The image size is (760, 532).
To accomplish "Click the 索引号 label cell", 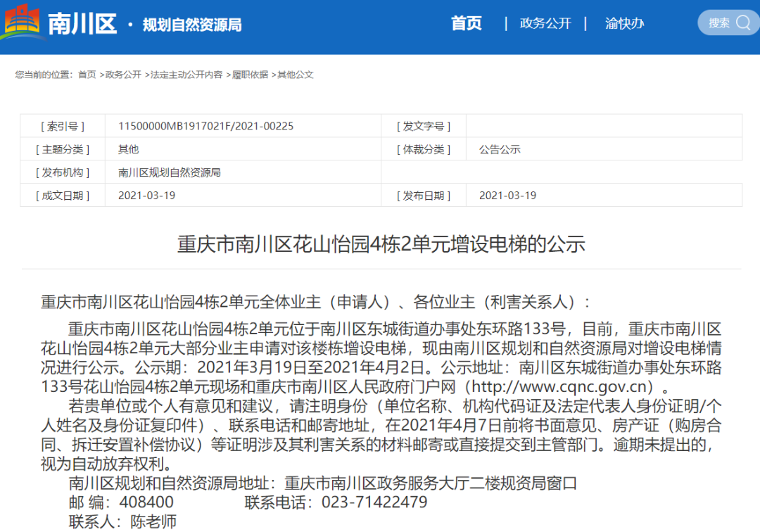I will point(63,126).
